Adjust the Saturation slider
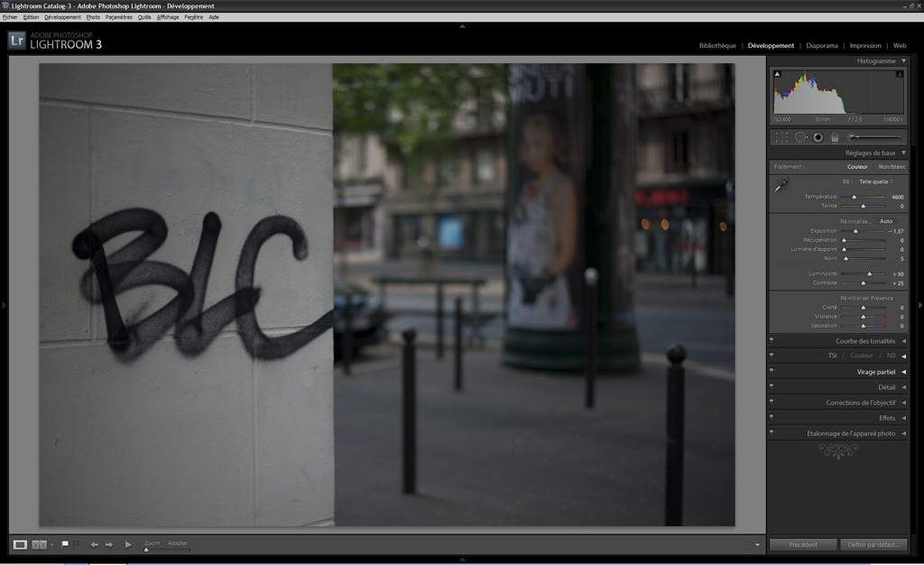The width and height of the screenshot is (924, 565). pos(864,326)
